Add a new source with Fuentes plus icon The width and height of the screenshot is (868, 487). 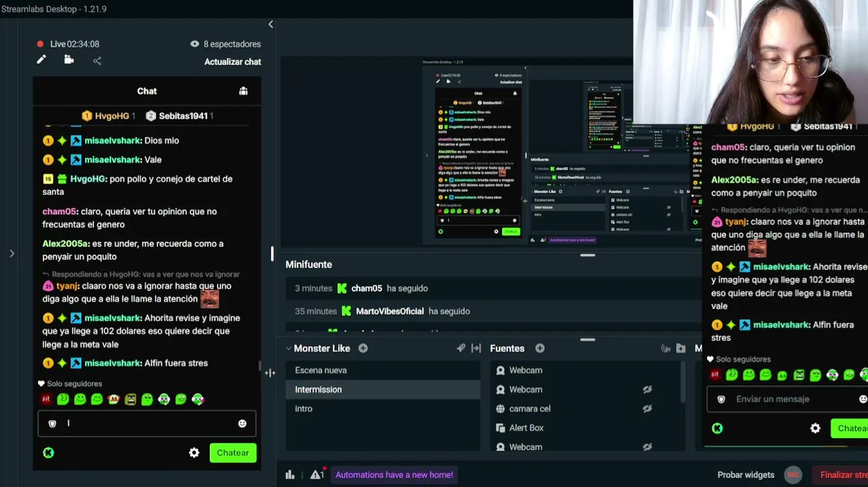coord(540,348)
